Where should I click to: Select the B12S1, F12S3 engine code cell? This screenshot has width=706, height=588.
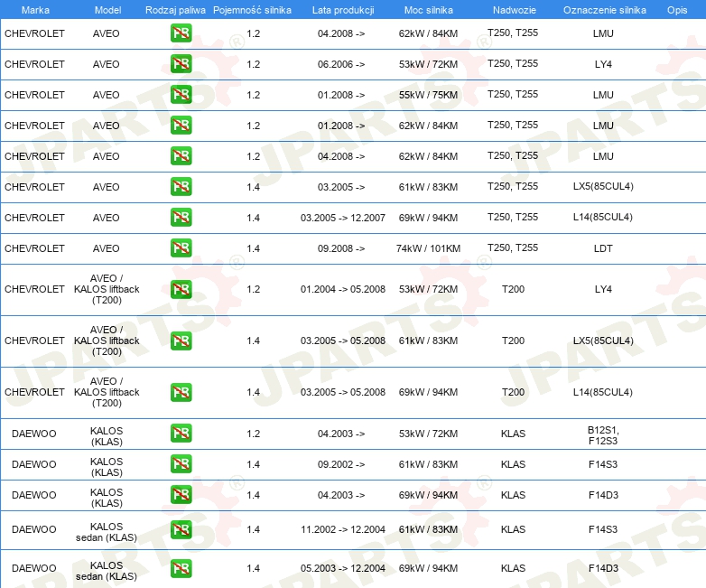coord(602,434)
